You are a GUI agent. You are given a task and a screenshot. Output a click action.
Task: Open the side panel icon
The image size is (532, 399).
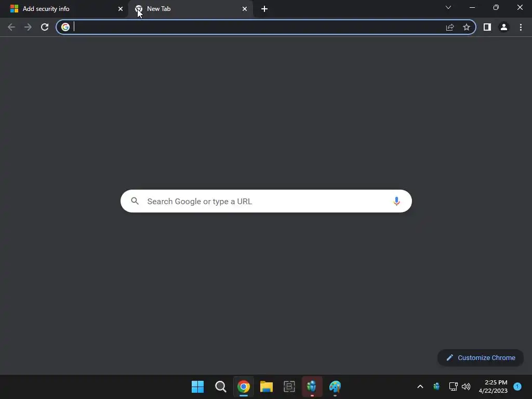487,27
